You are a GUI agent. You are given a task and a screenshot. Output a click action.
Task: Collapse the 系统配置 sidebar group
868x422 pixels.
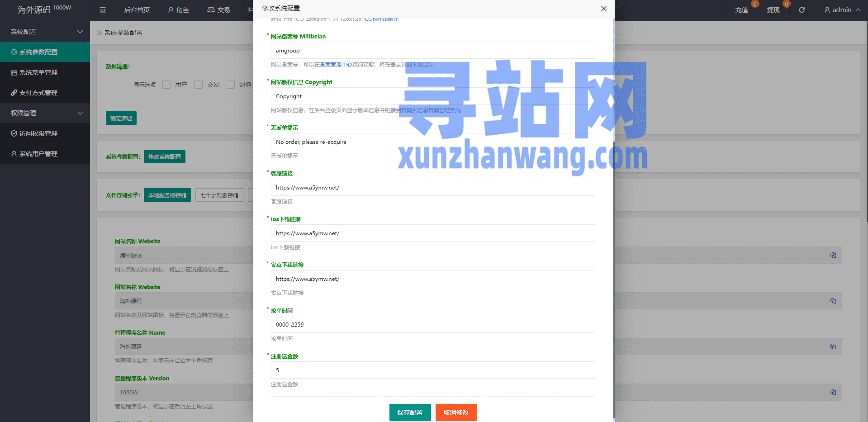click(x=45, y=32)
